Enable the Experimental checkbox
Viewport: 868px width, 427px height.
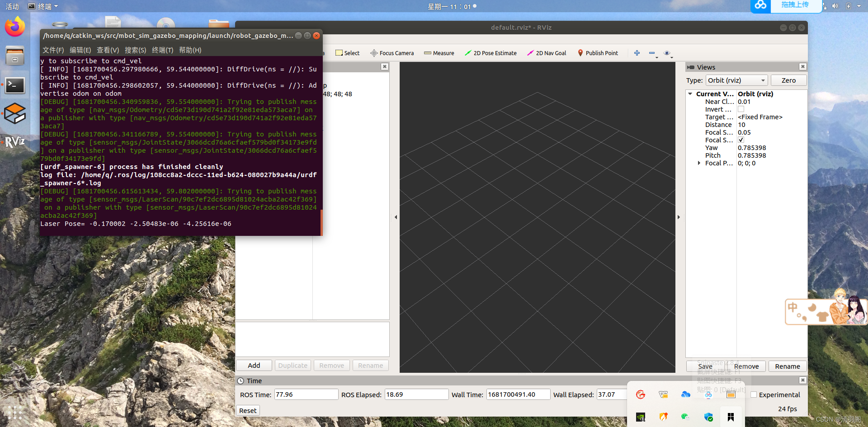pos(754,394)
